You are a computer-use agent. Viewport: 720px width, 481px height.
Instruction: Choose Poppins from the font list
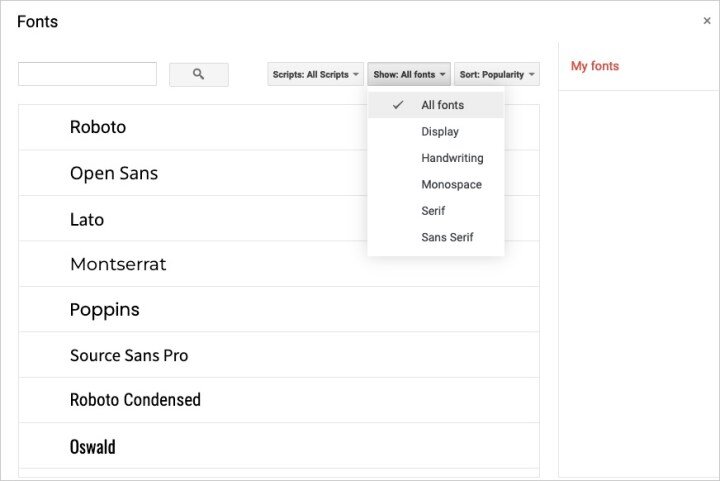tap(279, 309)
